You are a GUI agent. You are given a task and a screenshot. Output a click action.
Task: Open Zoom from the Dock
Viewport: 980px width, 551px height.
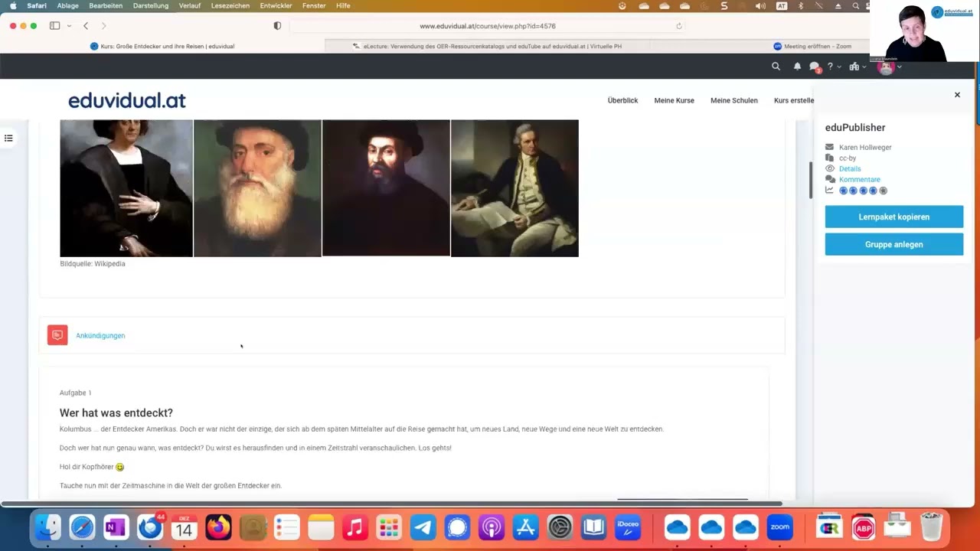[x=779, y=527]
